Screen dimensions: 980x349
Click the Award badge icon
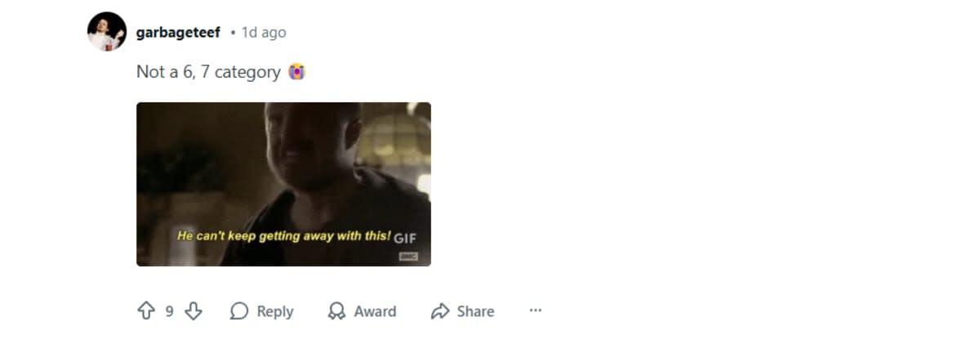coord(336,311)
